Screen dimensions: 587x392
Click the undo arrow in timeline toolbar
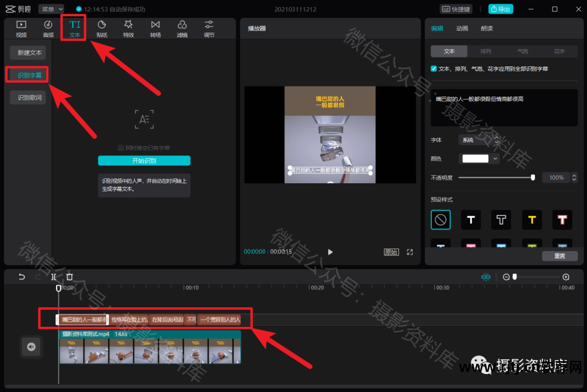[22, 277]
